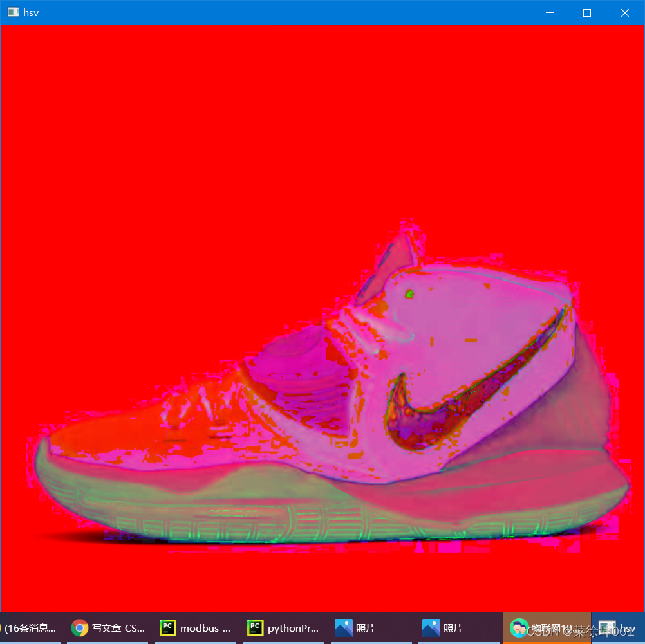Viewport: 645px width, 644px height.
Task: Open the (16条消息... taskbar item
Action: tap(30, 628)
